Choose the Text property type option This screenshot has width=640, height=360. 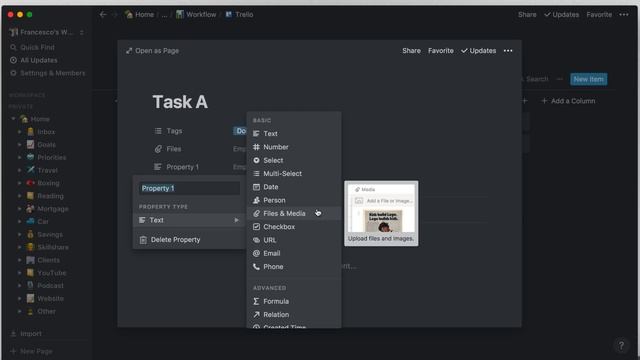[294, 133]
